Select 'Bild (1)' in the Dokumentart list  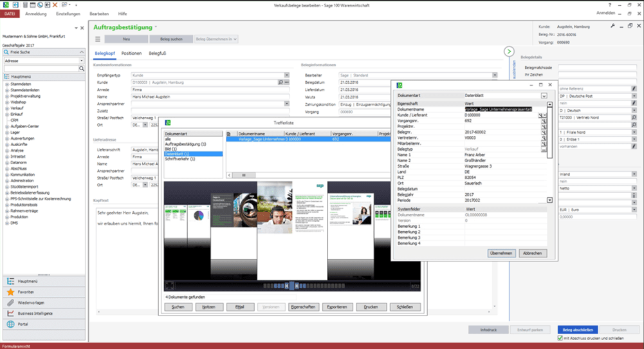(171, 149)
